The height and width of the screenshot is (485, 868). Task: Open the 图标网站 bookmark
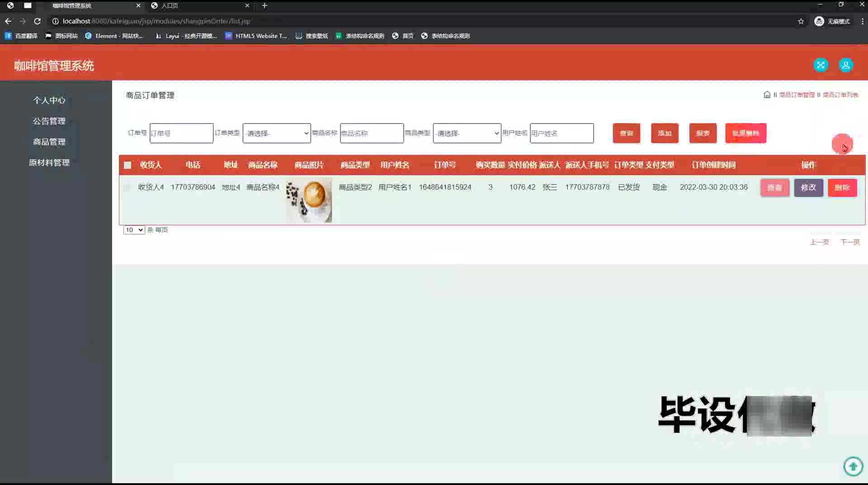(61, 36)
